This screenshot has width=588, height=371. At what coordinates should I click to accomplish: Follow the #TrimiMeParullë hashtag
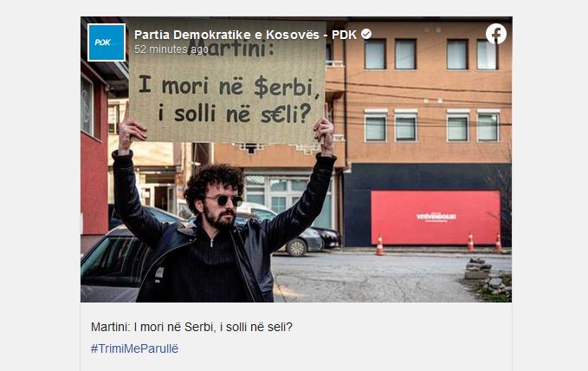(x=134, y=348)
